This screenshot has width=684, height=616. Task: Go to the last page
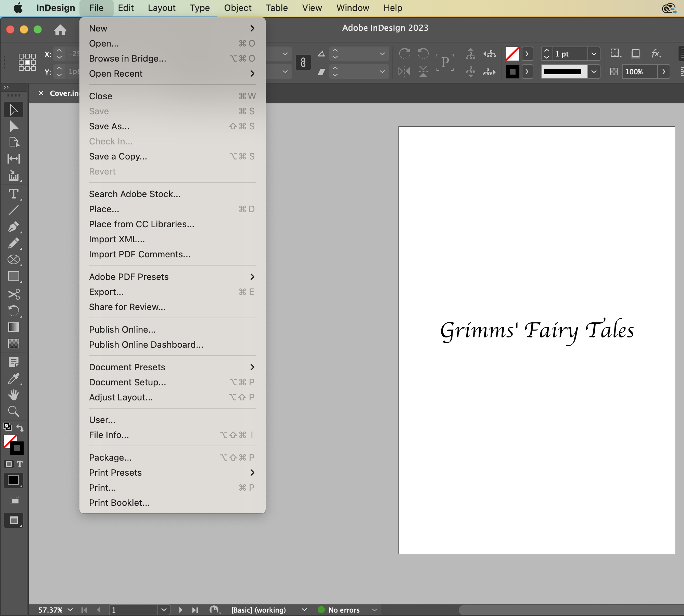[195, 609]
